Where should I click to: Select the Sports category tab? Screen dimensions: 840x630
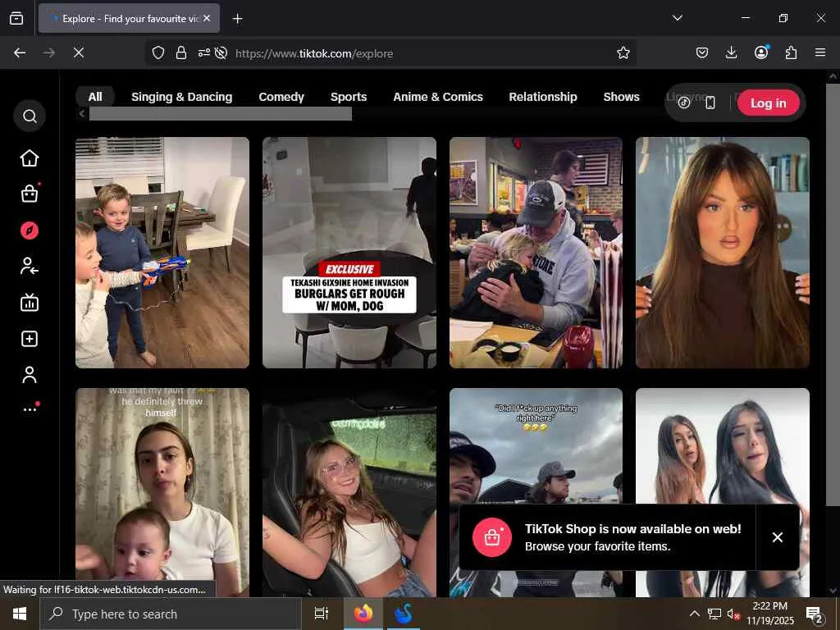click(x=348, y=97)
